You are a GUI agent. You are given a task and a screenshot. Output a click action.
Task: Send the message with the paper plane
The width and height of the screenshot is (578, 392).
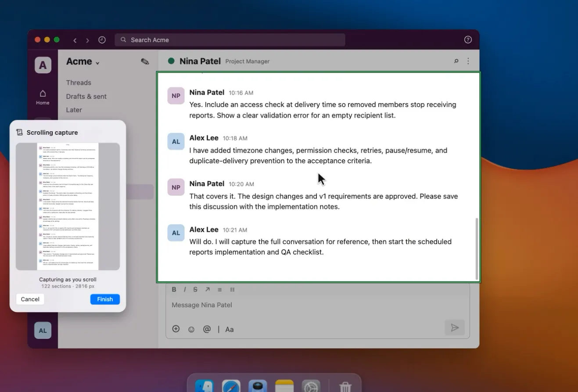455,328
